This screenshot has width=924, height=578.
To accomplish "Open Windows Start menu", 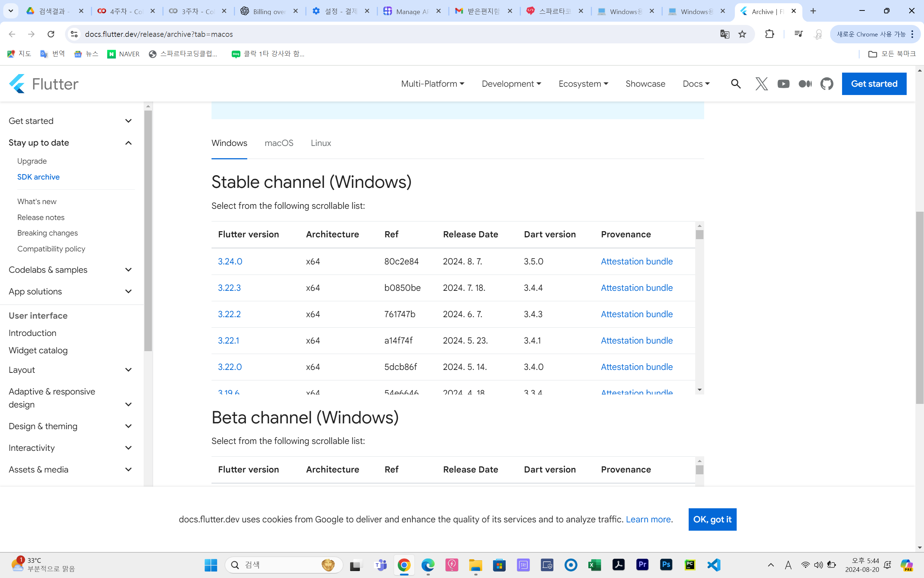I will pos(211,565).
